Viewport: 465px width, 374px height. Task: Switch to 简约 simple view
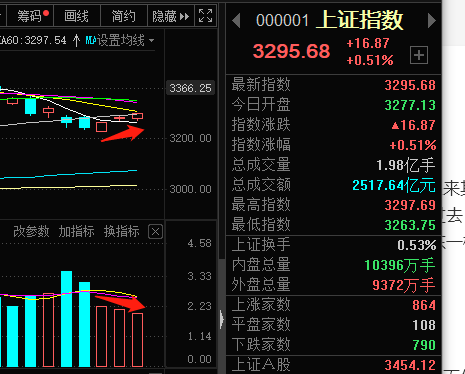[x=124, y=16]
